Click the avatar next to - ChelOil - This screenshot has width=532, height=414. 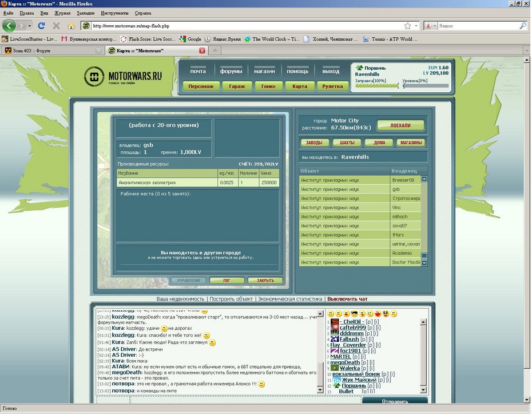click(x=335, y=322)
